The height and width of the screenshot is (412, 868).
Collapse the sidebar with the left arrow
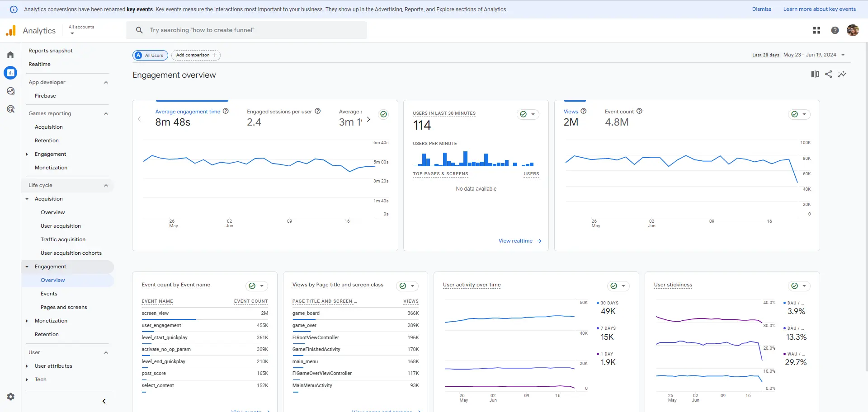pos(104,401)
